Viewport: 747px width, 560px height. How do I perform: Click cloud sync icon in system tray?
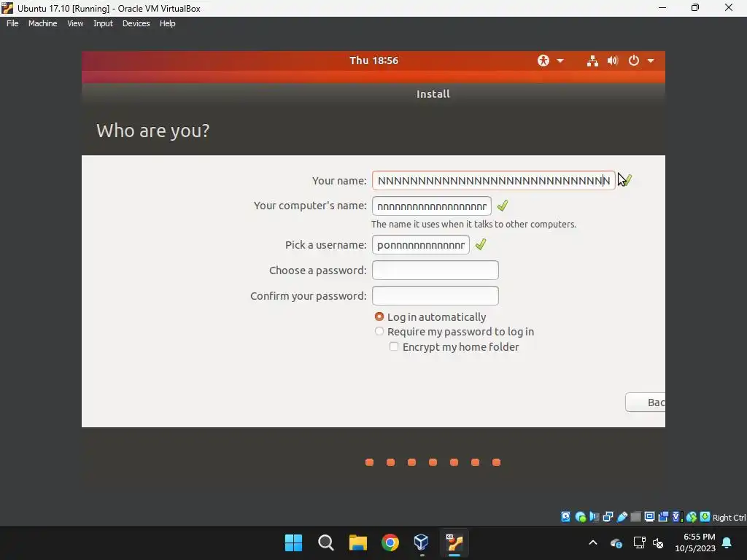point(616,542)
